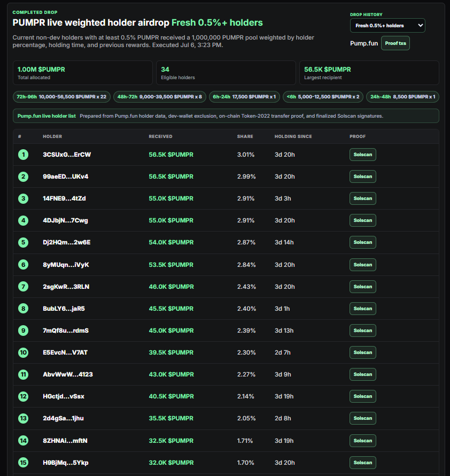The width and height of the screenshot is (450, 476).
Task: Click holder address 4DJbjN...7Cwg
Action: [x=65, y=220]
